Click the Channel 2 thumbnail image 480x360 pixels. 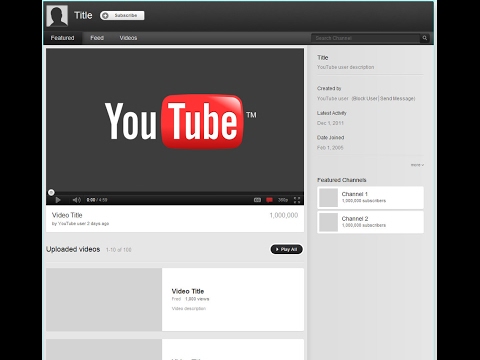329,222
